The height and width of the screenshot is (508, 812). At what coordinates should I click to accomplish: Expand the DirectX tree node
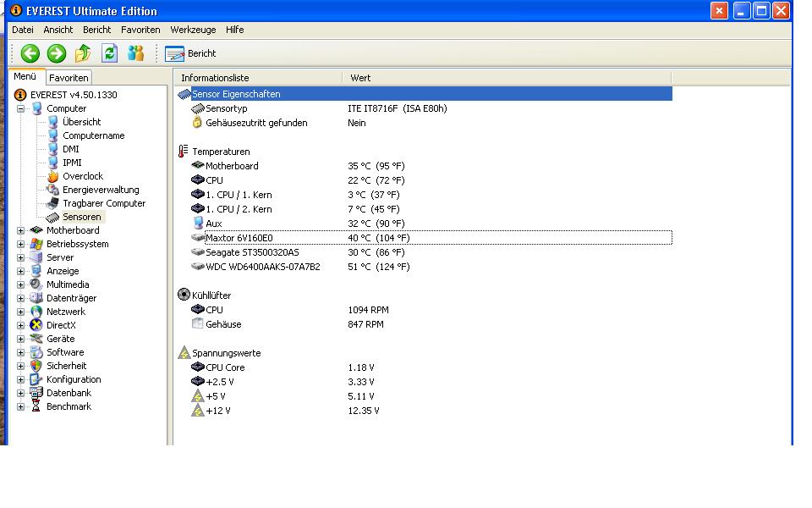coord(20,325)
